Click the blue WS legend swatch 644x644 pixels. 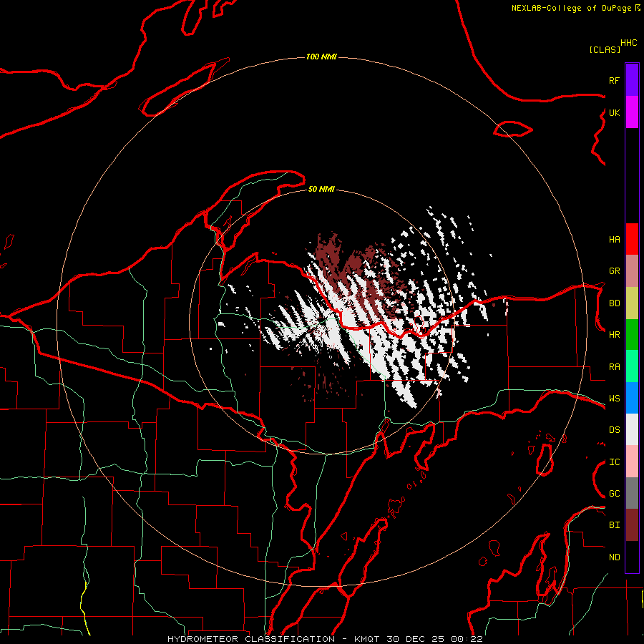pyautogui.click(x=632, y=398)
